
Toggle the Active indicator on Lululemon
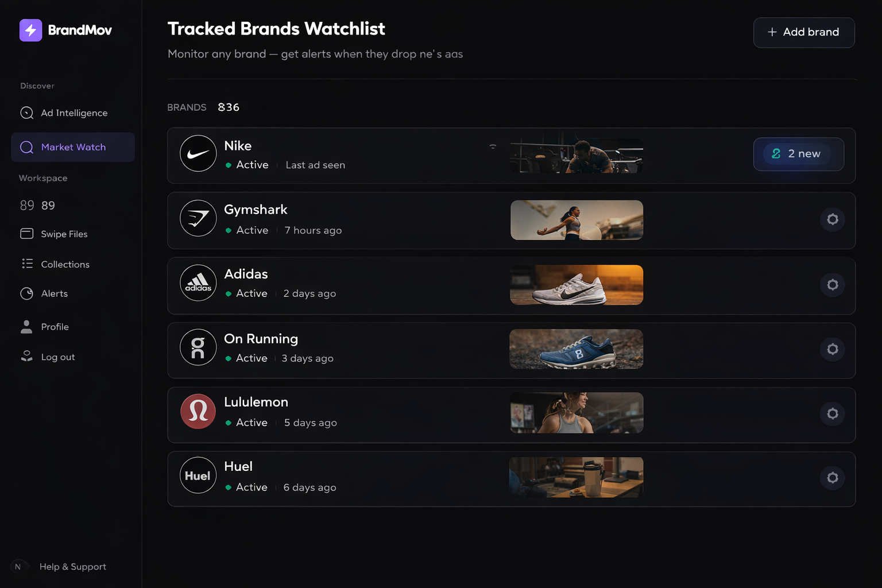[229, 423]
